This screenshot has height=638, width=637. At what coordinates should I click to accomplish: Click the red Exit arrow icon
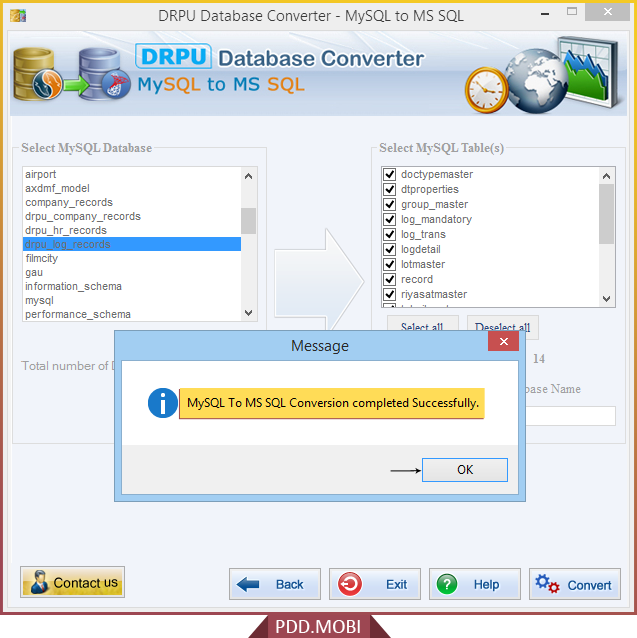(350, 584)
